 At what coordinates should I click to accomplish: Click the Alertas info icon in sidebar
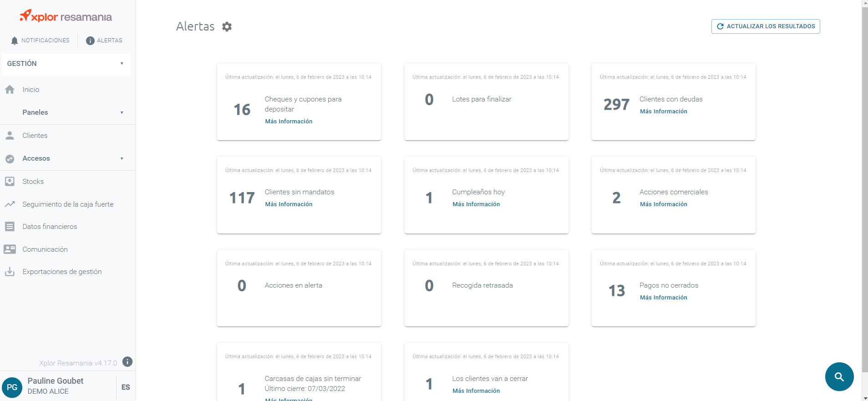[x=90, y=41]
